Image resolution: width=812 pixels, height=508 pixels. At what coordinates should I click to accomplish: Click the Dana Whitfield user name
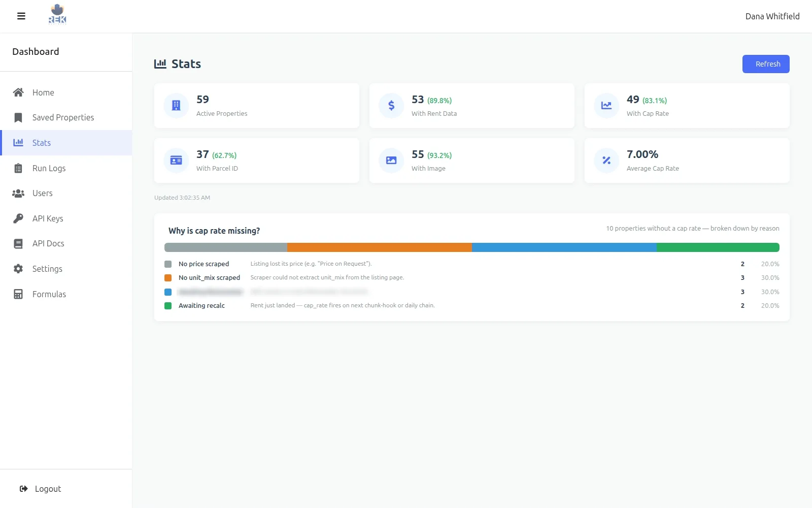(772, 16)
